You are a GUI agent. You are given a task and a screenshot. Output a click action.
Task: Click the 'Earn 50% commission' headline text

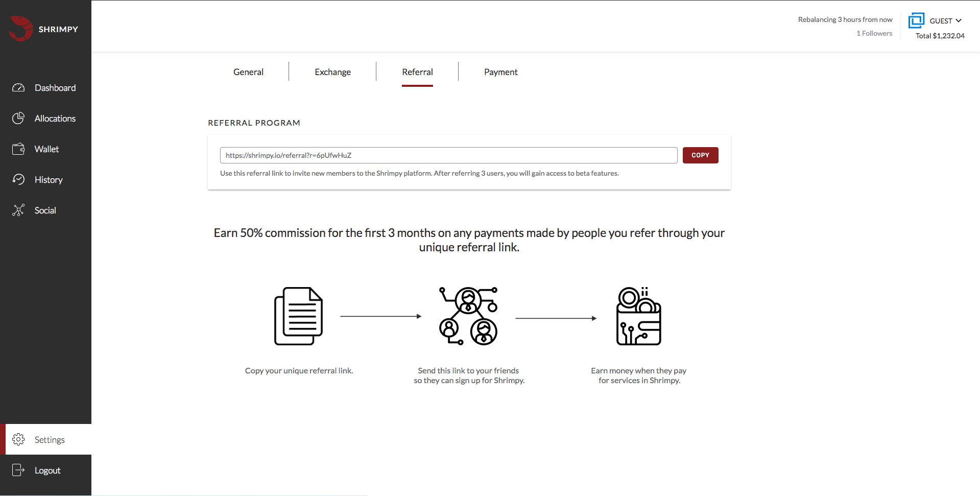pos(469,240)
